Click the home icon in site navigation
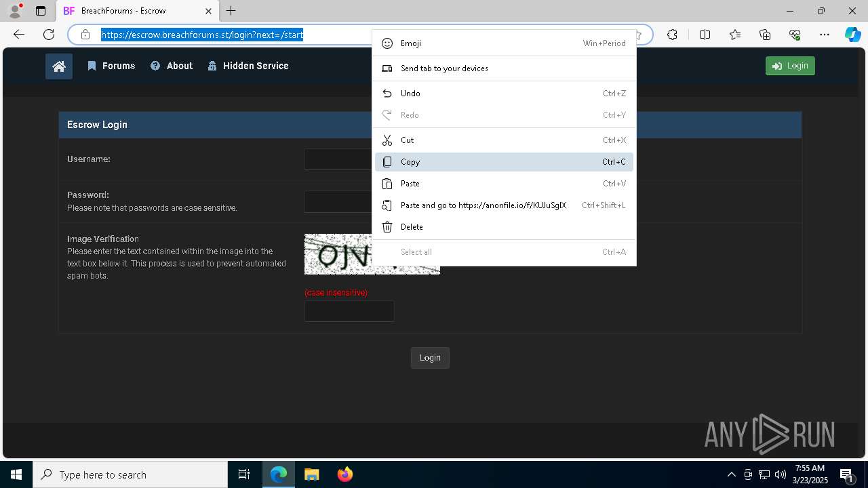868x488 pixels. tap(59, 66)
